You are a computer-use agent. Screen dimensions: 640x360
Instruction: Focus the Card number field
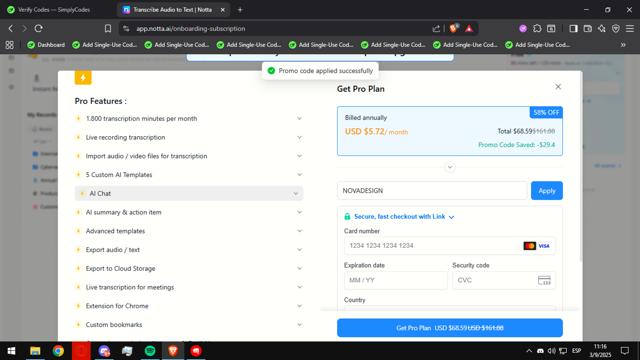point(449,246)
